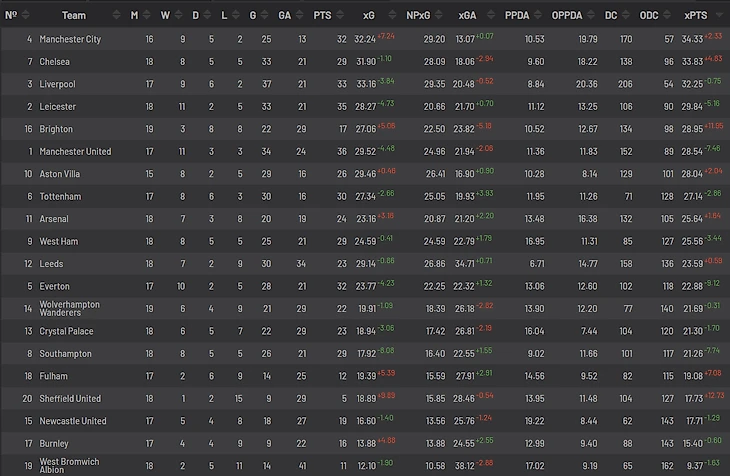Go to Brighton's team page

point(56,129)
